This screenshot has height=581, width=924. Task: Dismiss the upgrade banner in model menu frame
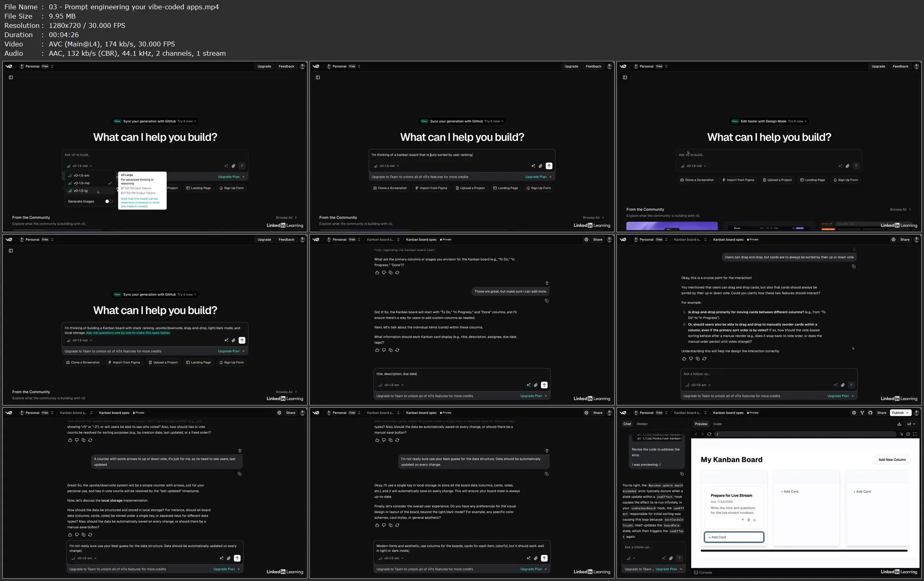pos(243,177)
